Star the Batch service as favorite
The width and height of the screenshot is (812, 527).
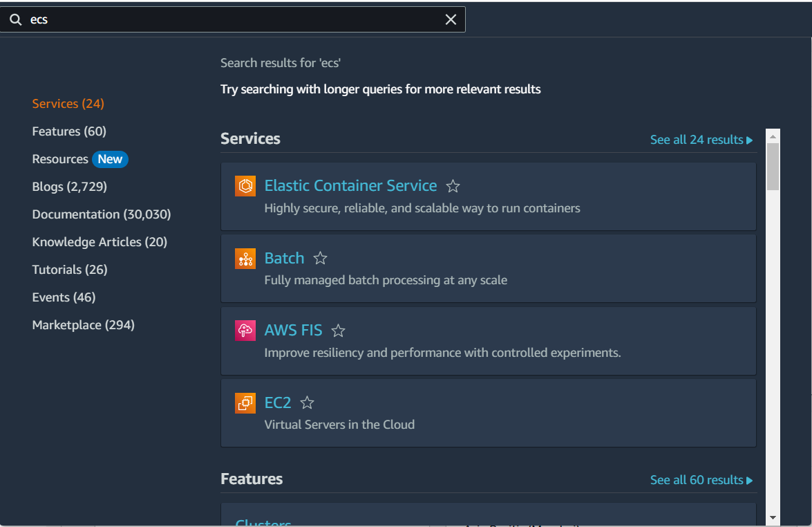[x=320, y=257]
